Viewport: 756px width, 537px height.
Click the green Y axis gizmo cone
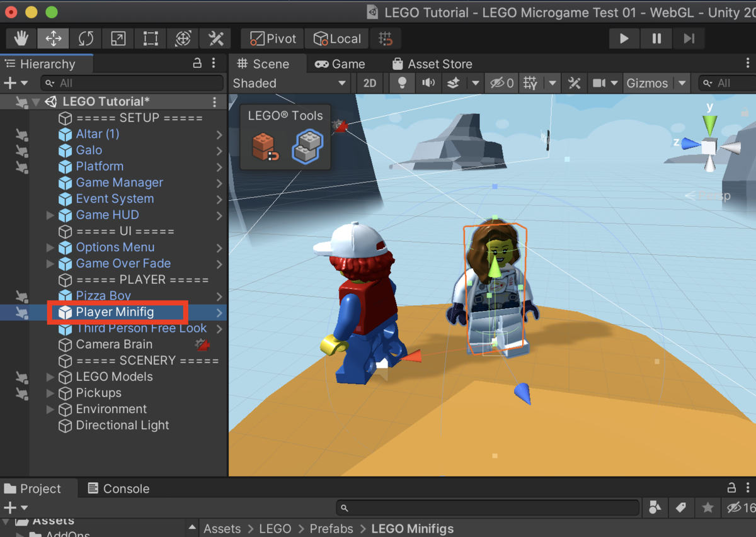tap(710, 124)
